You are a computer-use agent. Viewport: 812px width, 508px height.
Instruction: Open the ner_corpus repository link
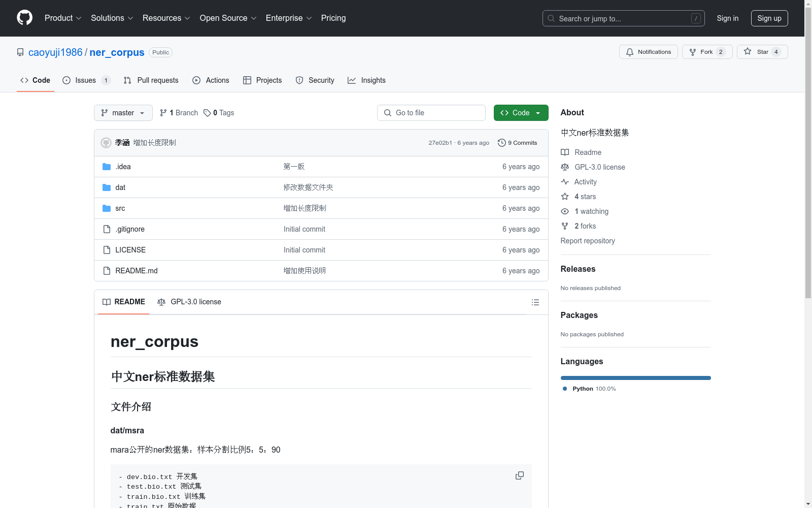[x=117, y=52]
